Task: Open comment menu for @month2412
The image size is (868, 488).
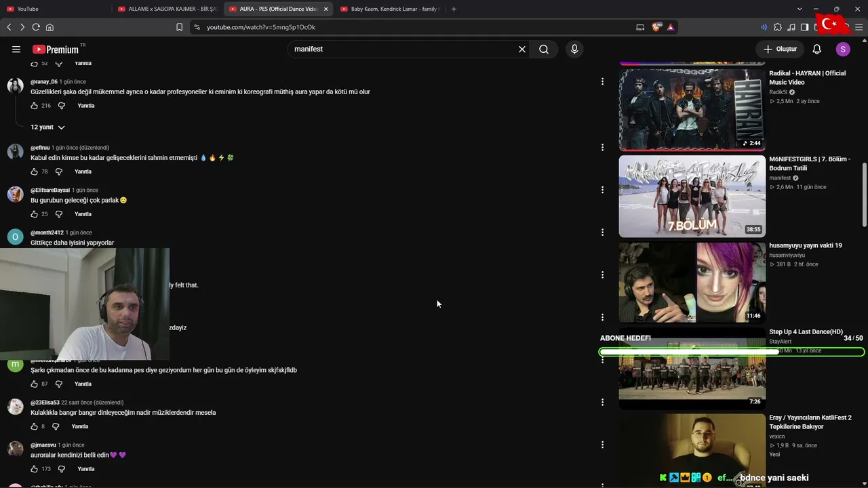Action: 602,232
